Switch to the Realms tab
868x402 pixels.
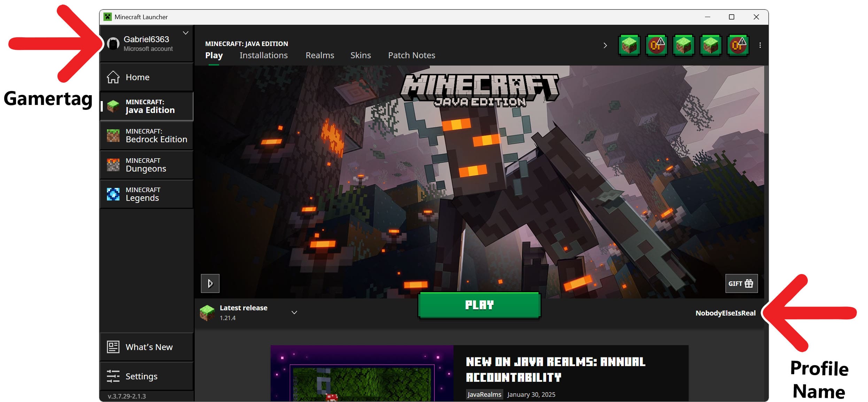pyautogui.click(x=320, y=55)
